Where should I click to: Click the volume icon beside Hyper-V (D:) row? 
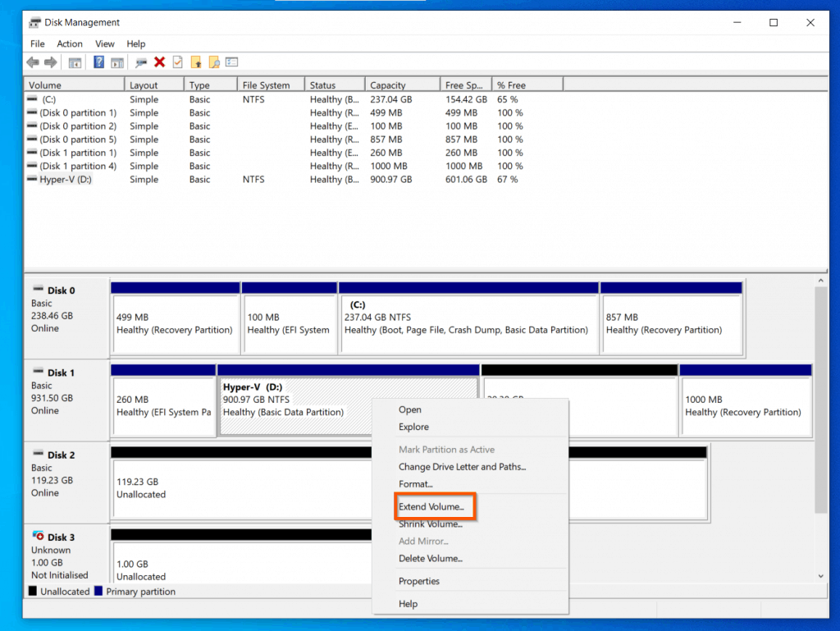[x=32, y=179]
